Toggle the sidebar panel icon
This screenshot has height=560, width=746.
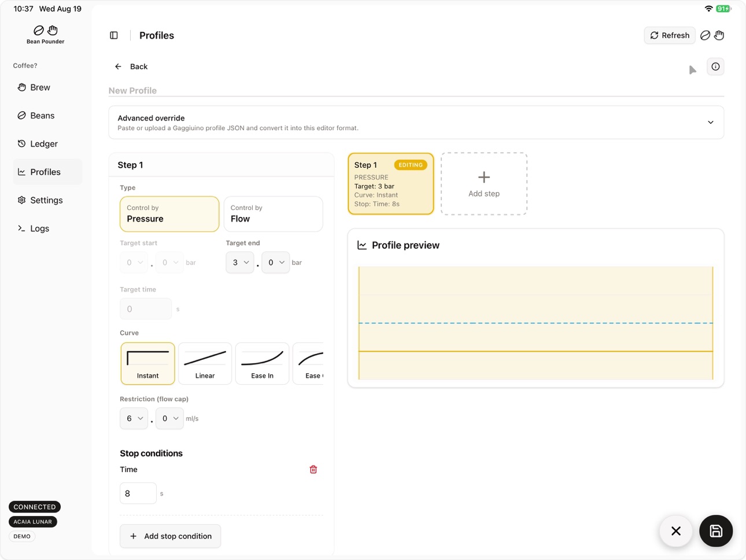coord(114,35)
